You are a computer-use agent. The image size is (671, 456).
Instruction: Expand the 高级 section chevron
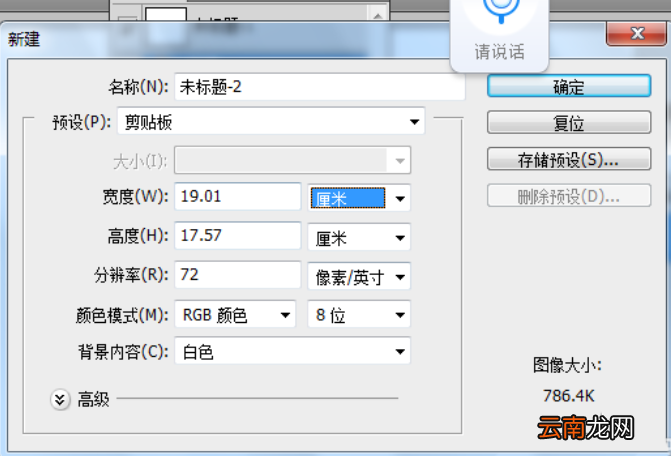(60, 400)
